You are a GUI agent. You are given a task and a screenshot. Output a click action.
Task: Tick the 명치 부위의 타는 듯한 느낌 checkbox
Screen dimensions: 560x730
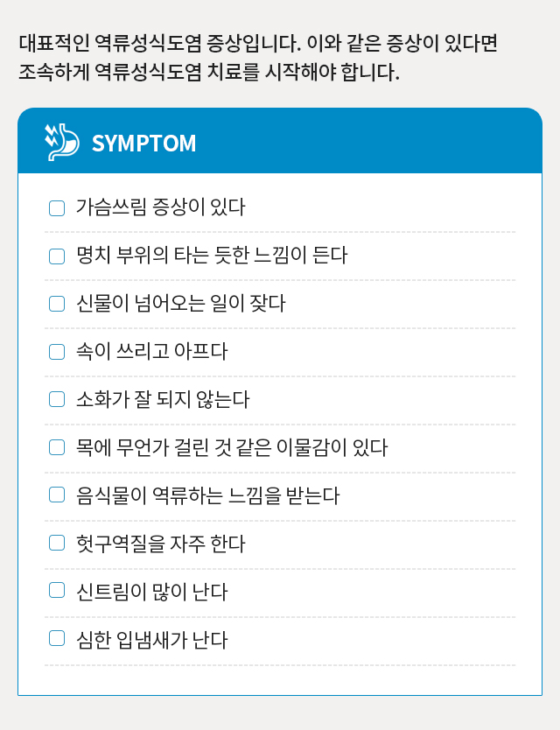point(57,256)
